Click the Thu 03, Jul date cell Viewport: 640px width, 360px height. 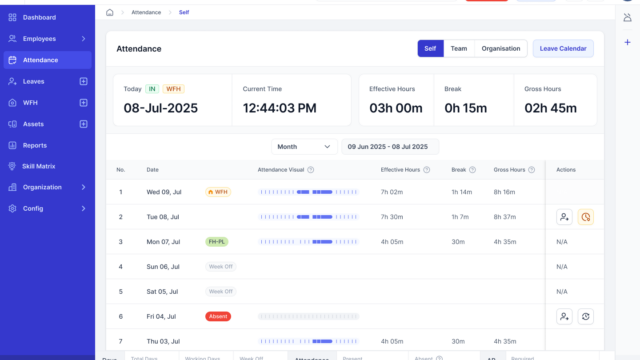pyautogui.click(x=163, y=341)
